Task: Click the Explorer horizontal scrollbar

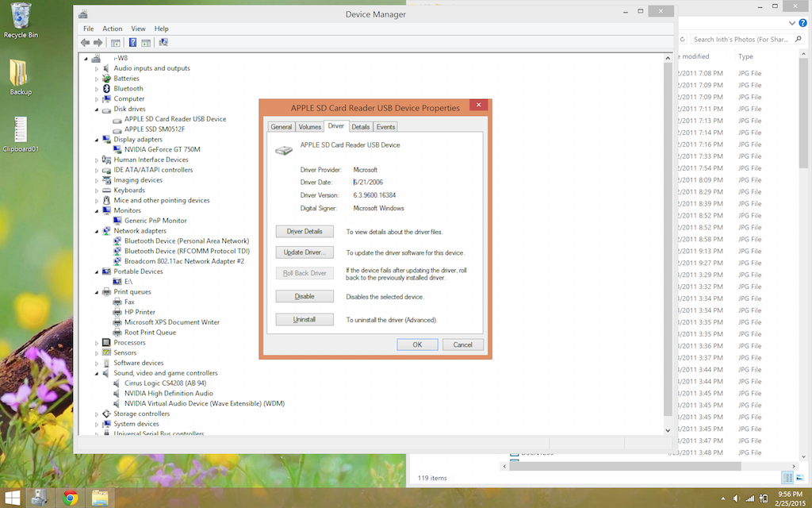Action: [x=626, y=466]
